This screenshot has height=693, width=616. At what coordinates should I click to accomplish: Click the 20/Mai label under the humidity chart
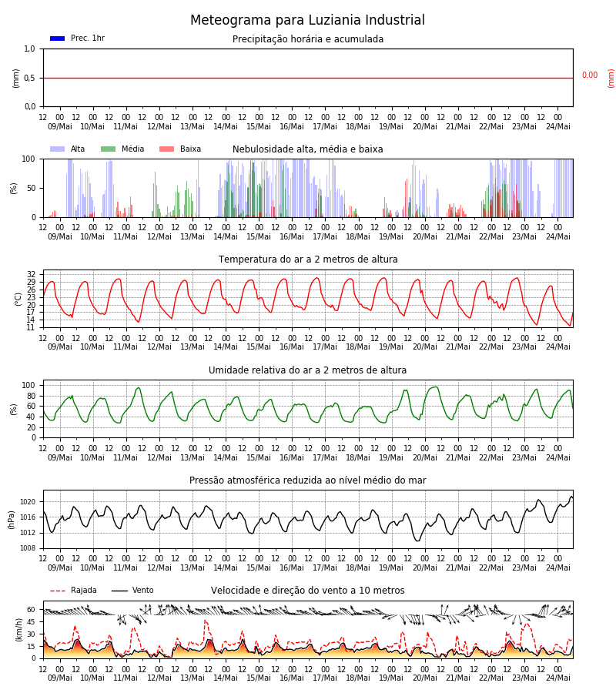pos(425,457)
